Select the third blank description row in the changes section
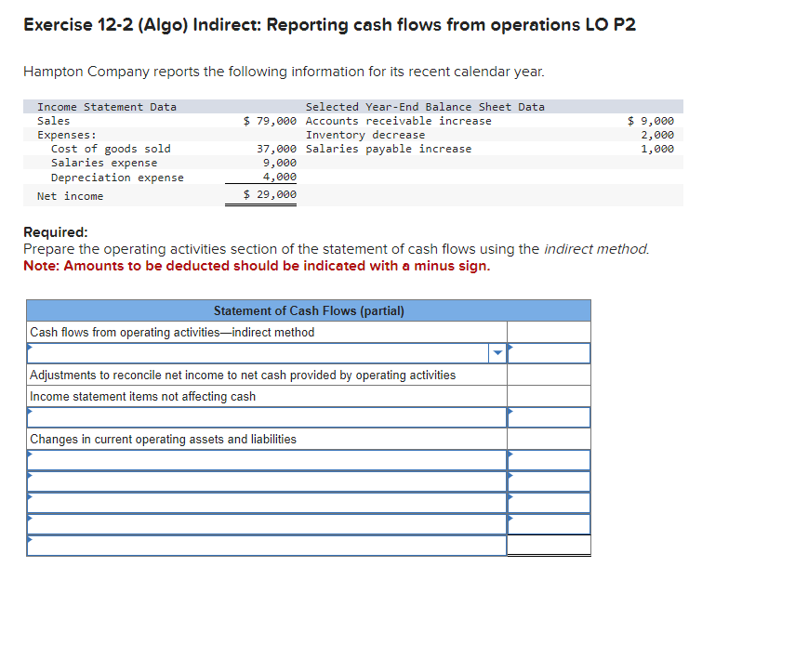The width and height of the screenshot is (808, 672). tap(265, 503)
